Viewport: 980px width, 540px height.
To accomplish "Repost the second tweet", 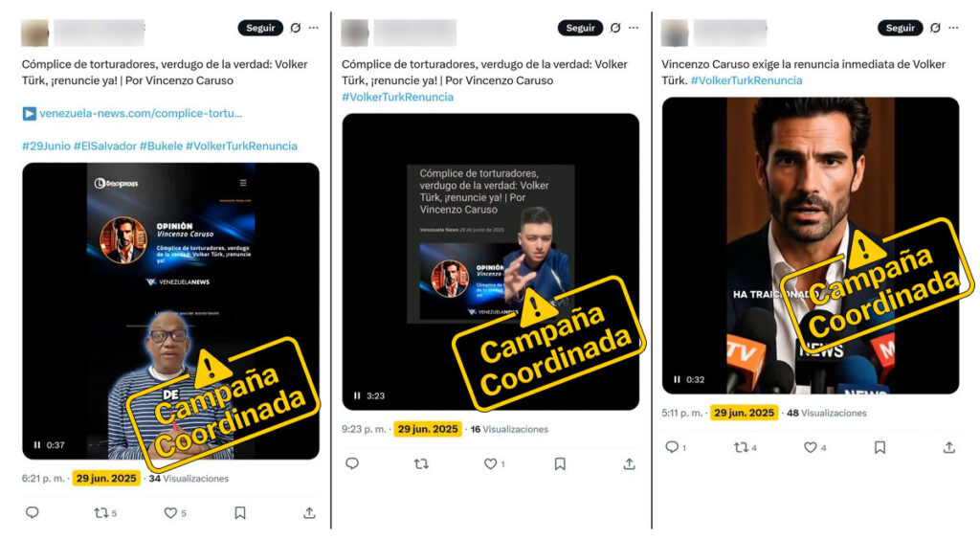I will [x=421, y=463].
